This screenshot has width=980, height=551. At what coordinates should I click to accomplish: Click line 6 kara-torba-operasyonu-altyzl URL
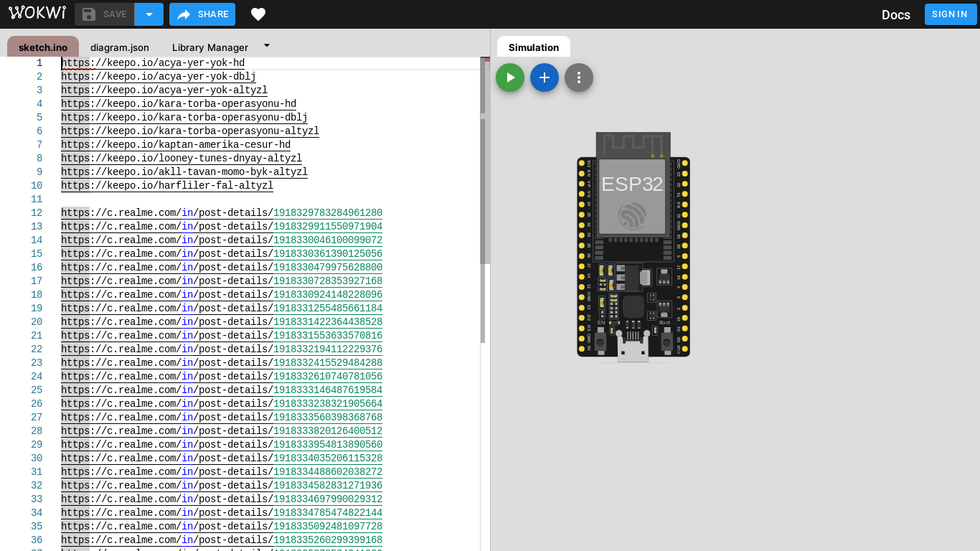[x=190, y=131]
